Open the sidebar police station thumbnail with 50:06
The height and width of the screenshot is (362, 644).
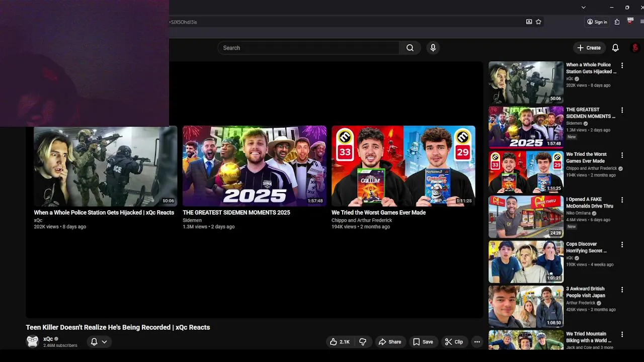click(x=526, y=82)
